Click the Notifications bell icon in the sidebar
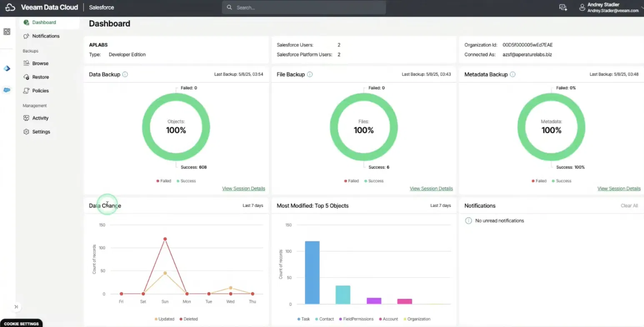 26,36
